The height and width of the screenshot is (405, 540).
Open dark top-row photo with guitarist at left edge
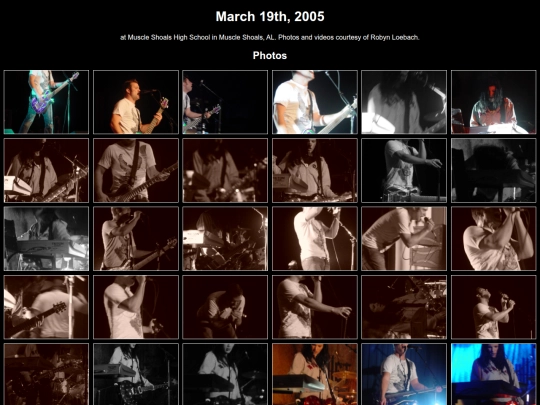pos(225,102)
